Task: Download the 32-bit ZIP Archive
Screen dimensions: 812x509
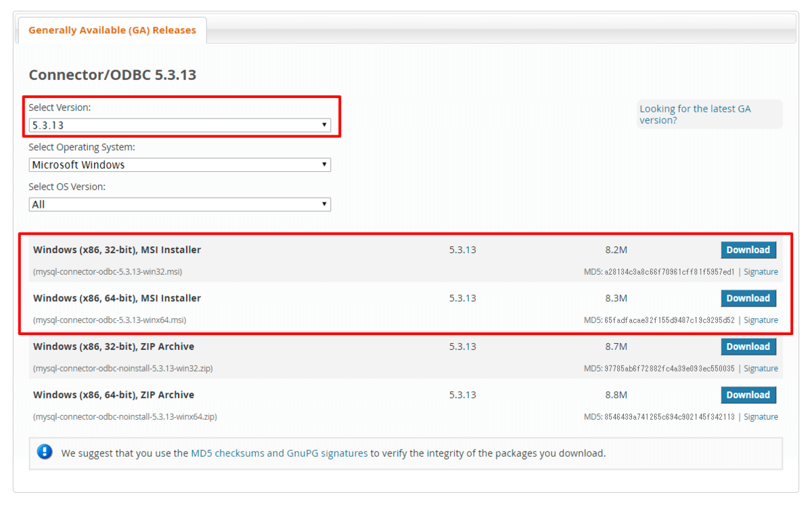Action: point(748,347)
